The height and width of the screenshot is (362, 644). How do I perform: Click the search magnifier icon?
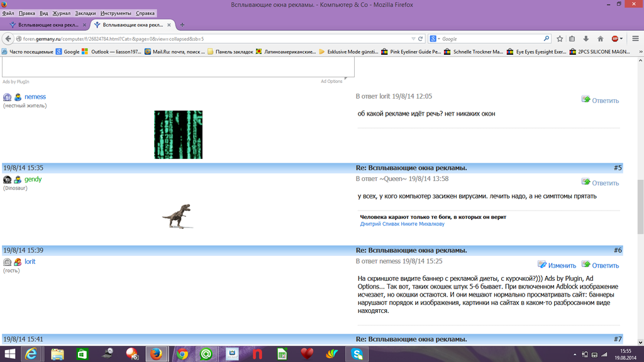[547, 38]
